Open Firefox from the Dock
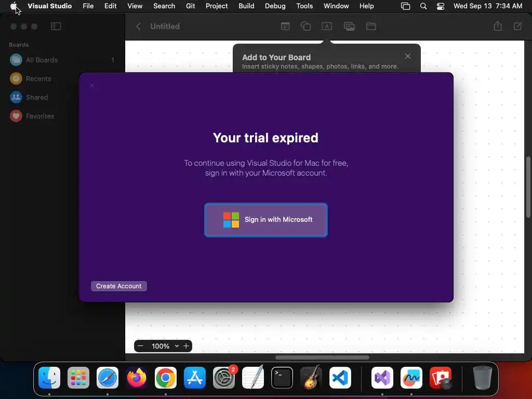This screenshot has height=399, width=532. [x=137, y=378]
